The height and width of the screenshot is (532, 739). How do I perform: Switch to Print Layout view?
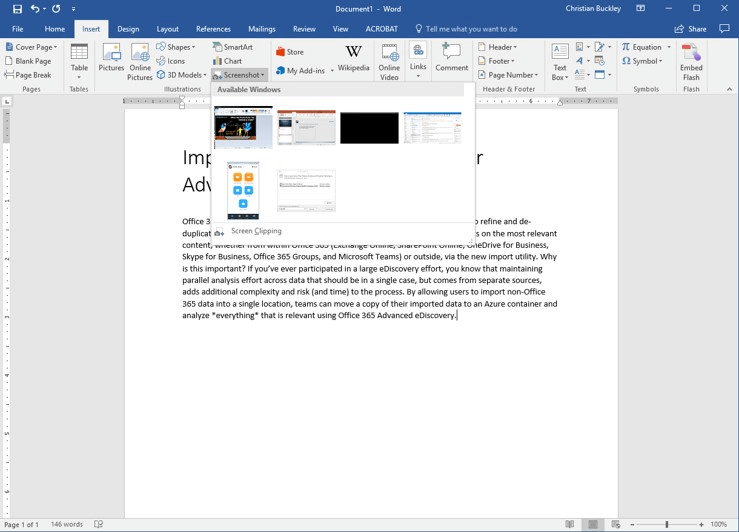(x=593, y=524)
